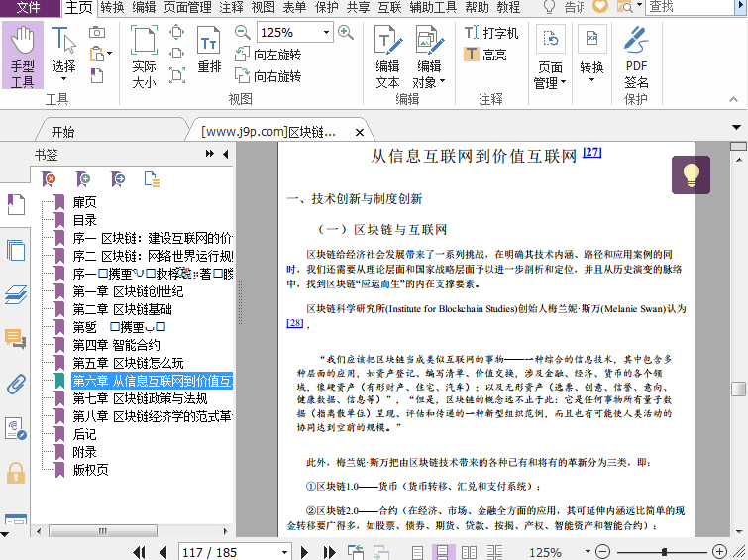Open the digital signatures sidebar icon

[16, 428]
